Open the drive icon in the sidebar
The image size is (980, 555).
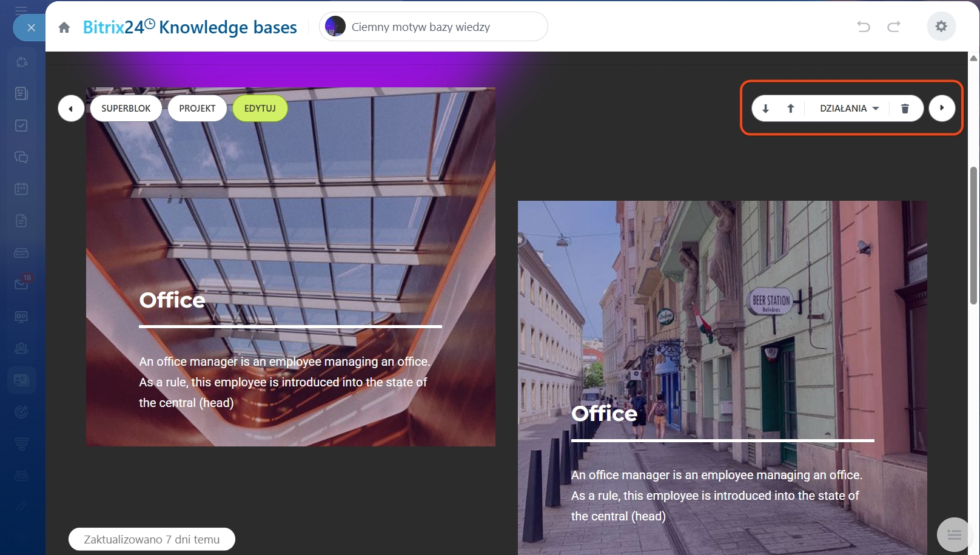[x=21, y=252]
